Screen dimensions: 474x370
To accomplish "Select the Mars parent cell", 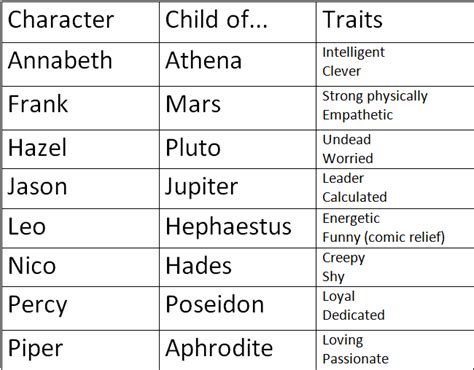I will [x=238, y=108].
